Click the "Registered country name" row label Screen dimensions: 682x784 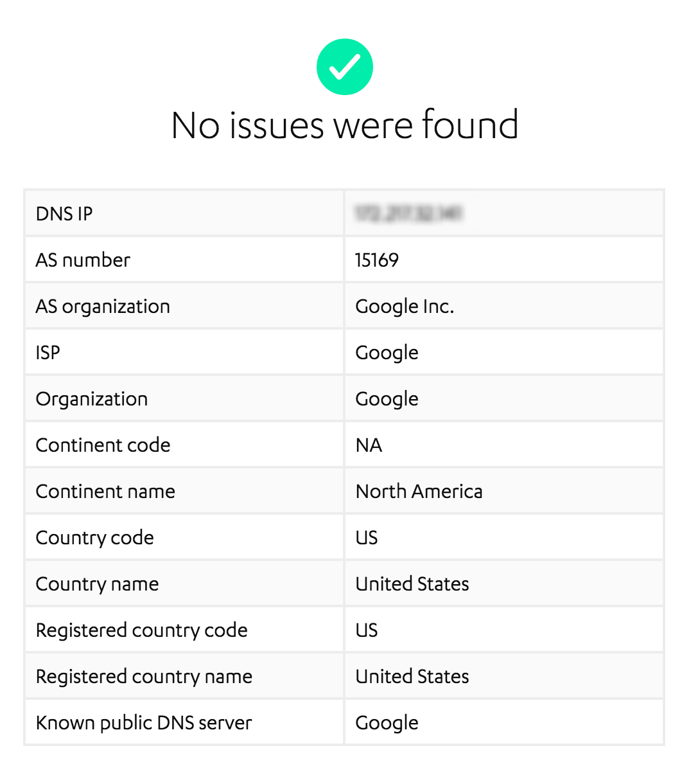coord(144,676)
